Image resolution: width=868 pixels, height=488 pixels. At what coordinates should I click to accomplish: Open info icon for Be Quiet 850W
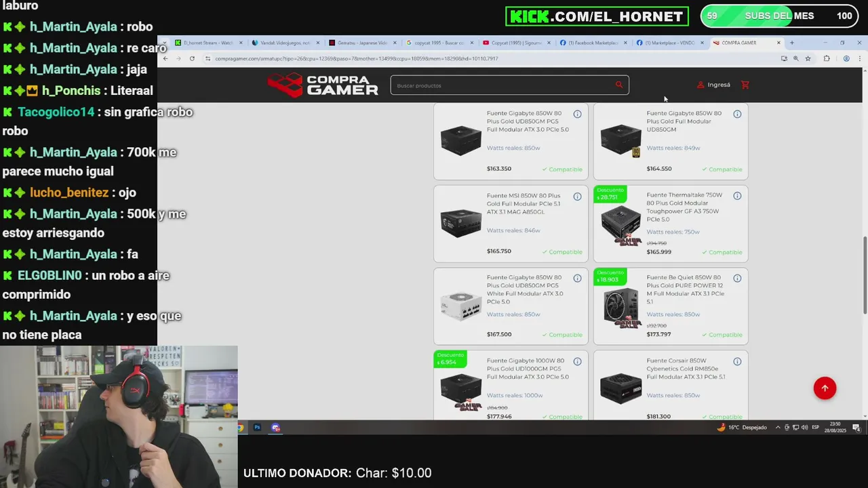click(737, 279)
